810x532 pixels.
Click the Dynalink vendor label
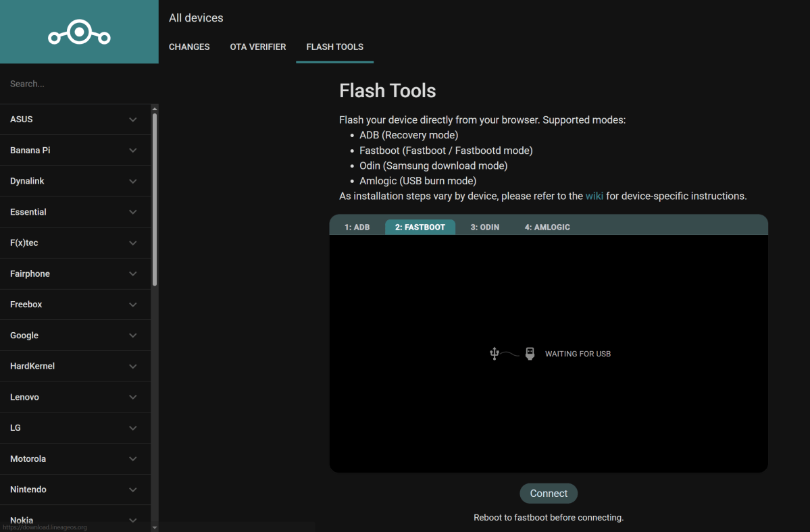click(x=27, y=181)
